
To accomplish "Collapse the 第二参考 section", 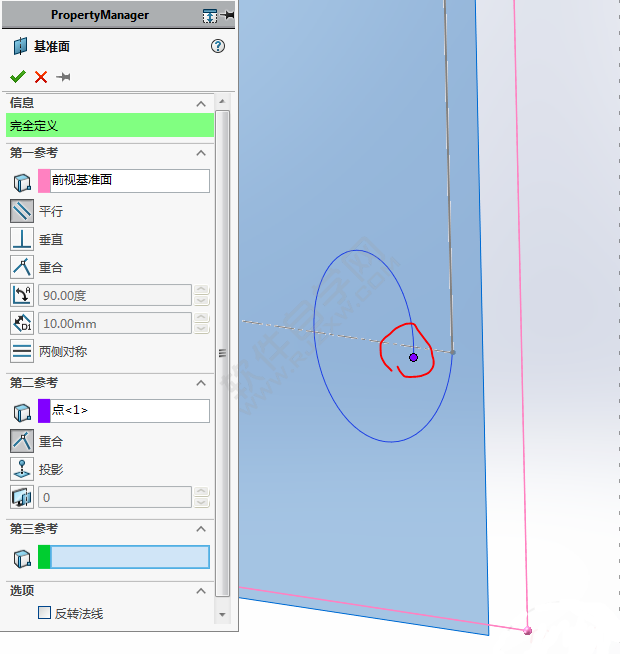I will coord(201,383).
